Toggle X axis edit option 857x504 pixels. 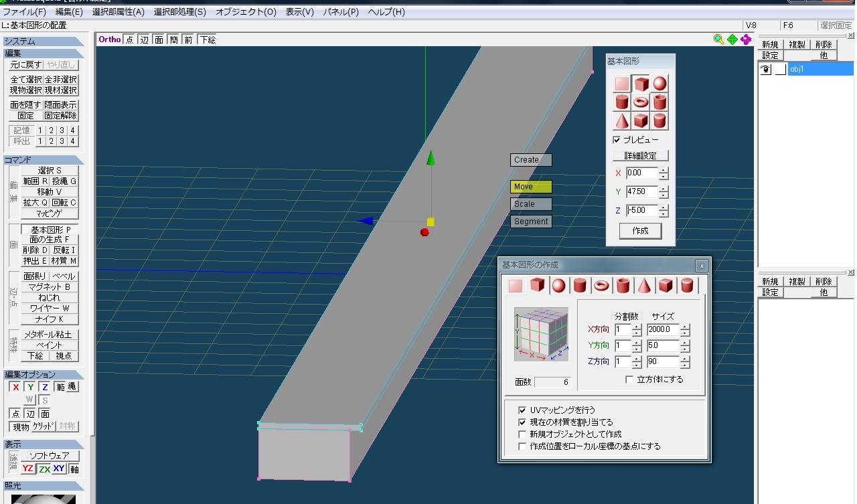click(x=16, y=387)
